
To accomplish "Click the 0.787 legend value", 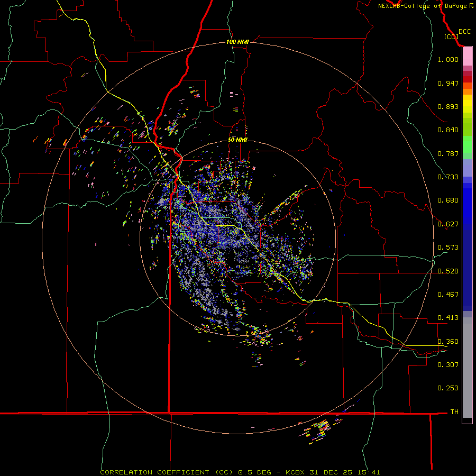I will [448, 153].
